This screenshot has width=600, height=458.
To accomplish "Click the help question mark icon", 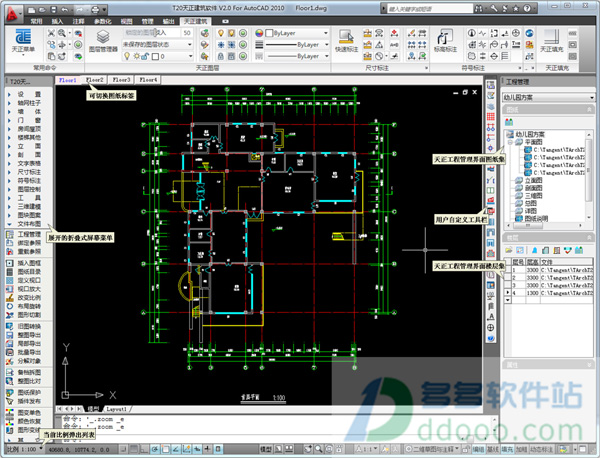I will coord(527,8).
